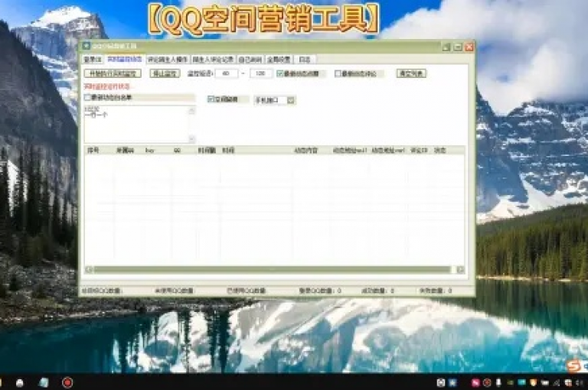Switch to the first tab, 登录区

click(x=93, y=60)
